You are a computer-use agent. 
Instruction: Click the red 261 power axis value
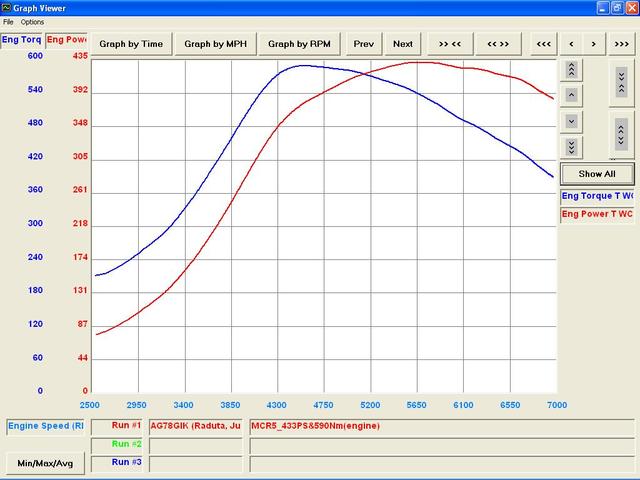click(x=80, y=190)
